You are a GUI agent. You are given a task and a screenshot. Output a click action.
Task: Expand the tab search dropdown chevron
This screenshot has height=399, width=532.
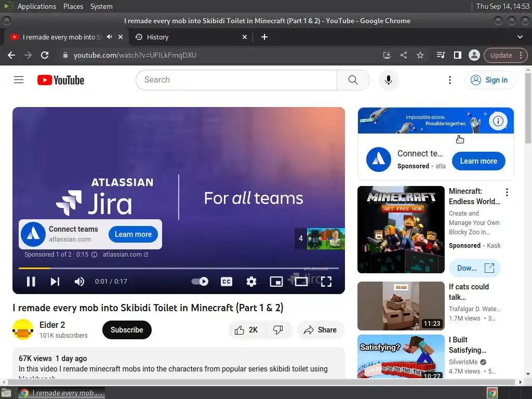[x=520, y=37]
